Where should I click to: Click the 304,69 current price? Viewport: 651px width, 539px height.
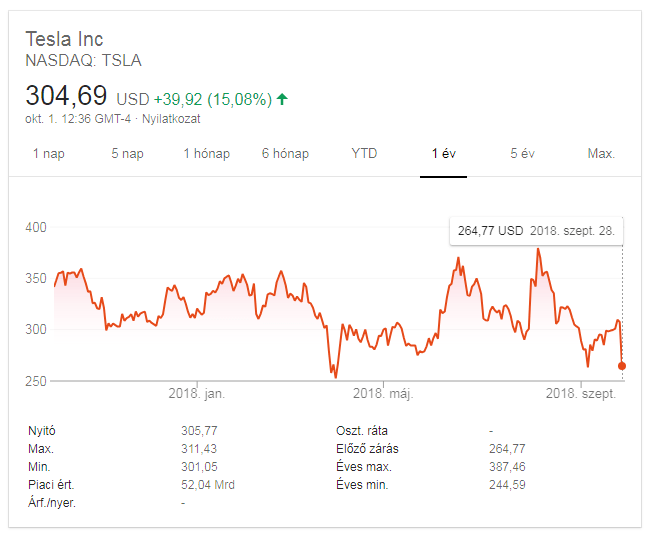pos(66,97)
